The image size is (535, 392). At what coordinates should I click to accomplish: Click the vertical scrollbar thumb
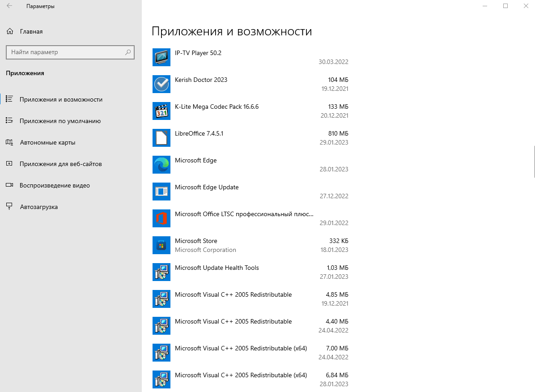click(x=534, y=162)
